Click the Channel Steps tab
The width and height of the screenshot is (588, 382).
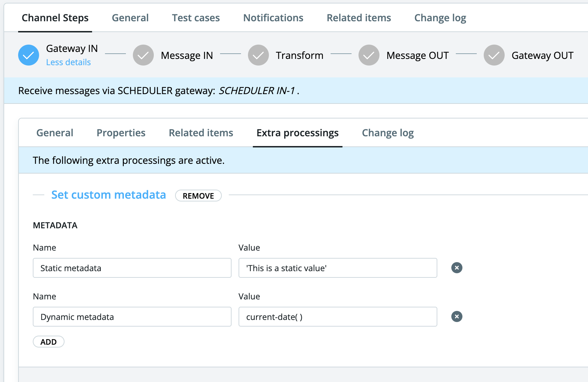point(55,17)
